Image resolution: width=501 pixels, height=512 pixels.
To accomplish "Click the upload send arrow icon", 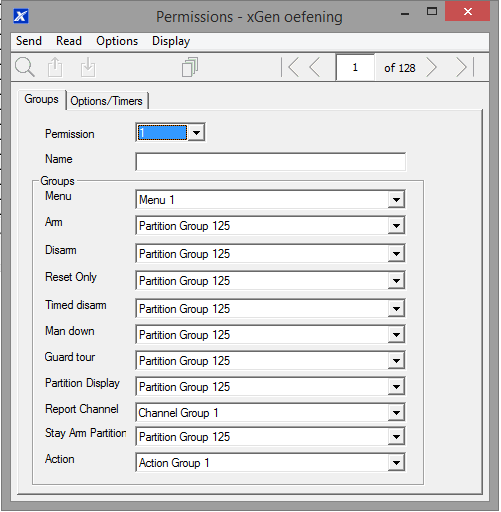I will click(x=55, y=68).
